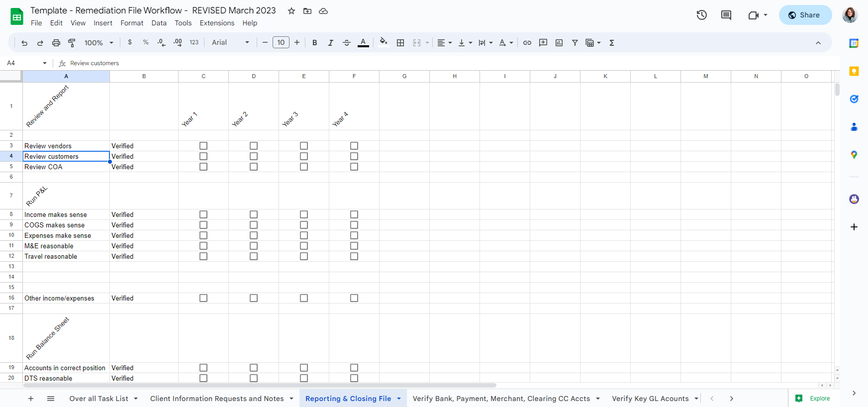
Task: Check Year 2 box for Review customers
Action: point(254,156)
